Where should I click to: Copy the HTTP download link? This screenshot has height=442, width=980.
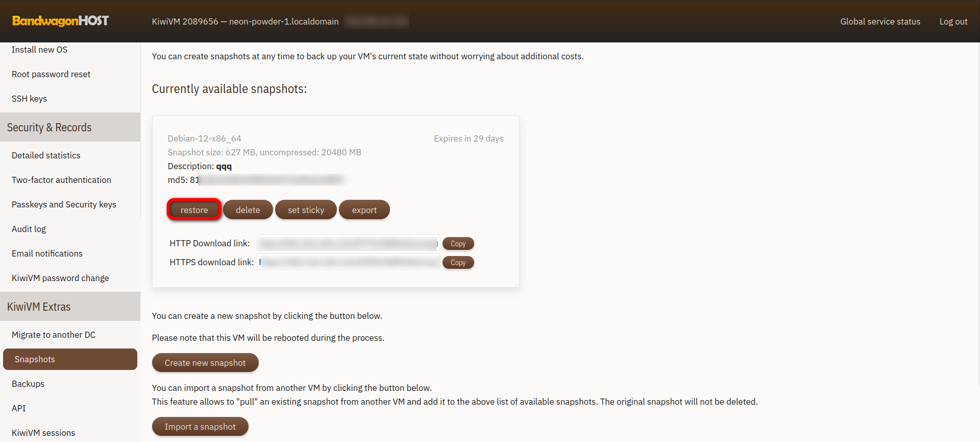[x=458, y=244]
